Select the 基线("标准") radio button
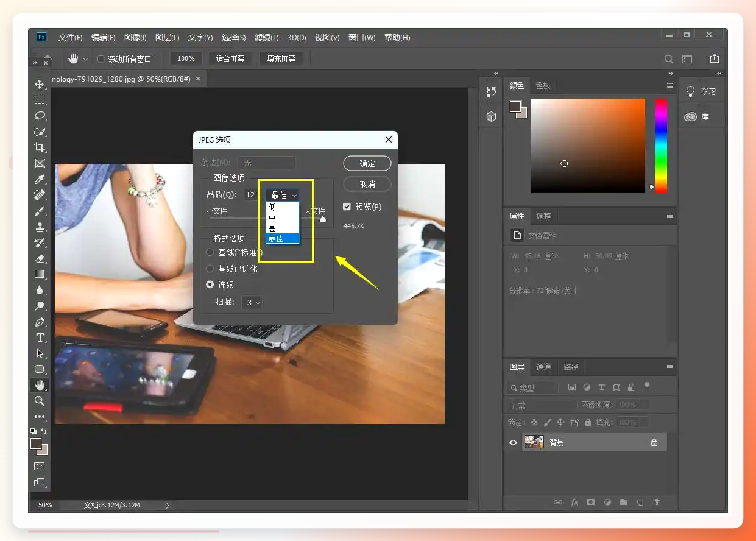The height and width of the screenshot is (541, 756). (210, 252)
